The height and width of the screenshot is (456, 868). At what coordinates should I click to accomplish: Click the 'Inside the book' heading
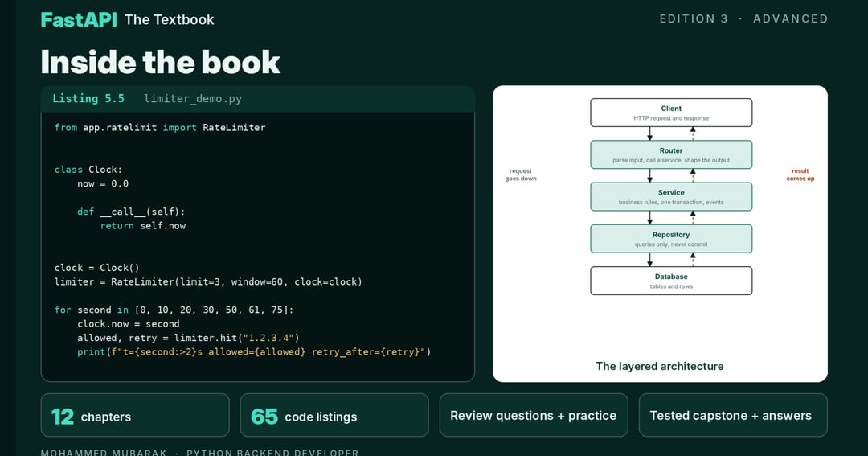[x=161, y=61]
